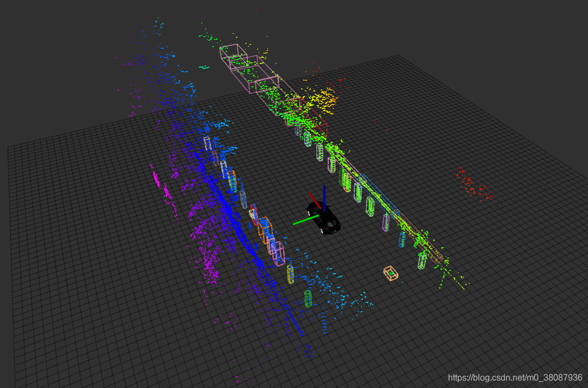Screen dimensions: 588x388
Task: Select the black car model in the 3D view
Action: 324,218
